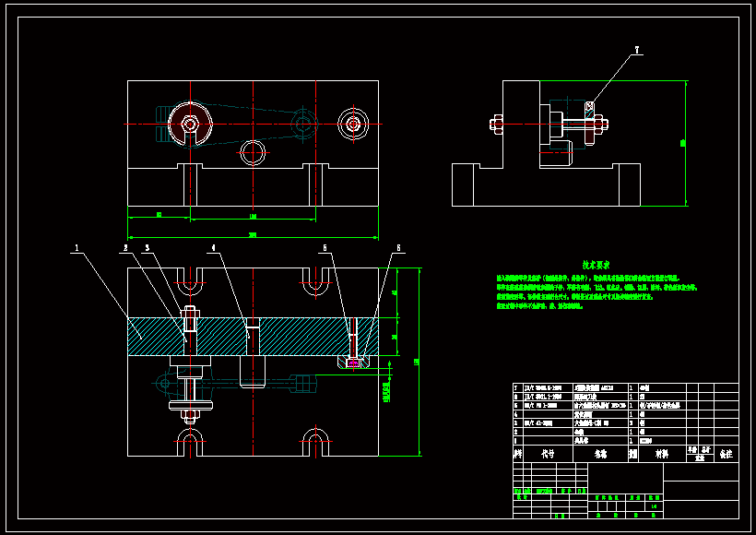Select the magenta nut in the section view
This screenshot has width=756, height=535.
(x=352, y=363)
